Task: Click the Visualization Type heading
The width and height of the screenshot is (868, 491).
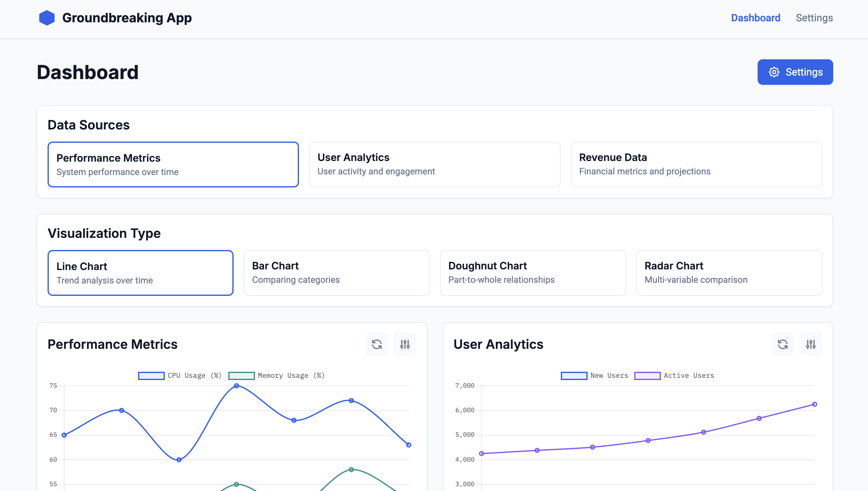Action: 104,233
